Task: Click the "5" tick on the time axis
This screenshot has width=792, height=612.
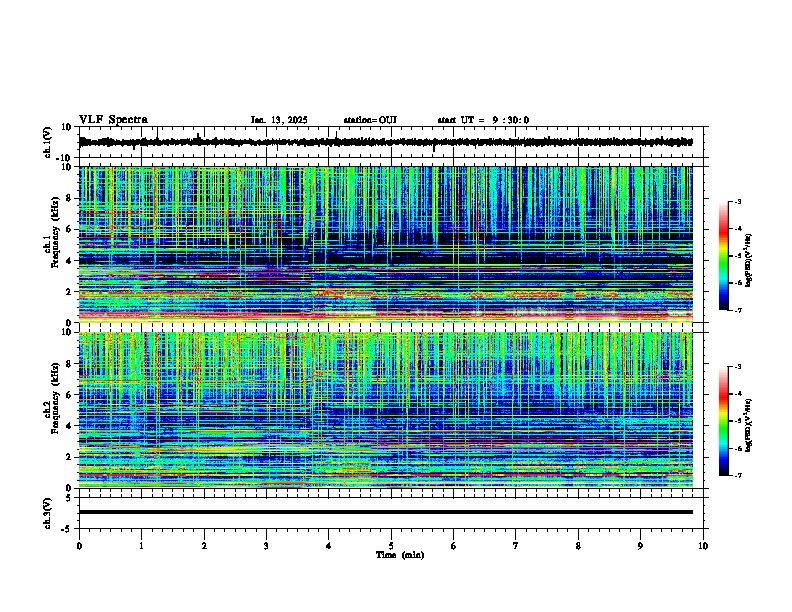Action: [x=391, y=546]
